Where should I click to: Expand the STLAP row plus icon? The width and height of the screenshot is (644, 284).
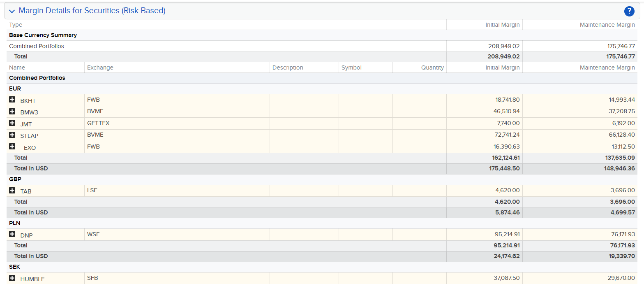[12, 135]
